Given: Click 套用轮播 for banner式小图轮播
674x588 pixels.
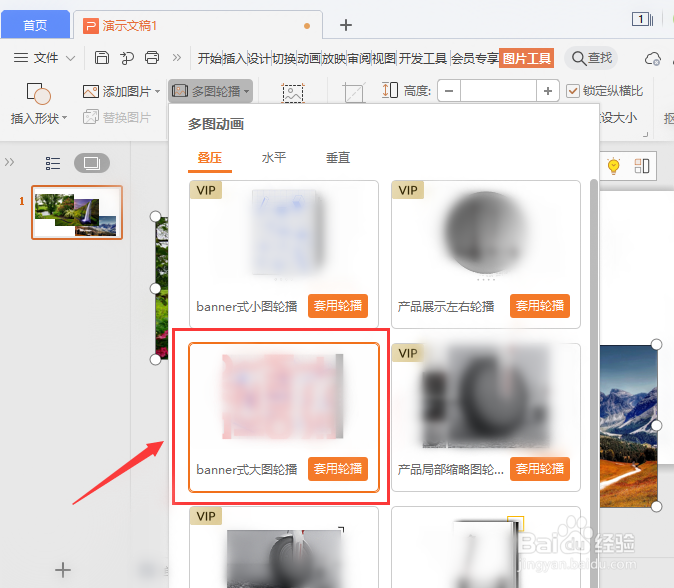Looking at the screenshot, I should 338,306.
